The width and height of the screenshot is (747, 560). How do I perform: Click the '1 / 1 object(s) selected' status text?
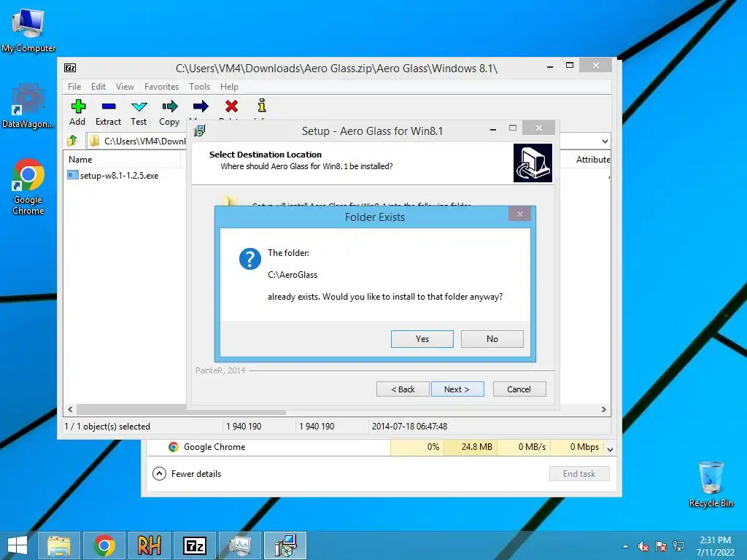[107, 426]
